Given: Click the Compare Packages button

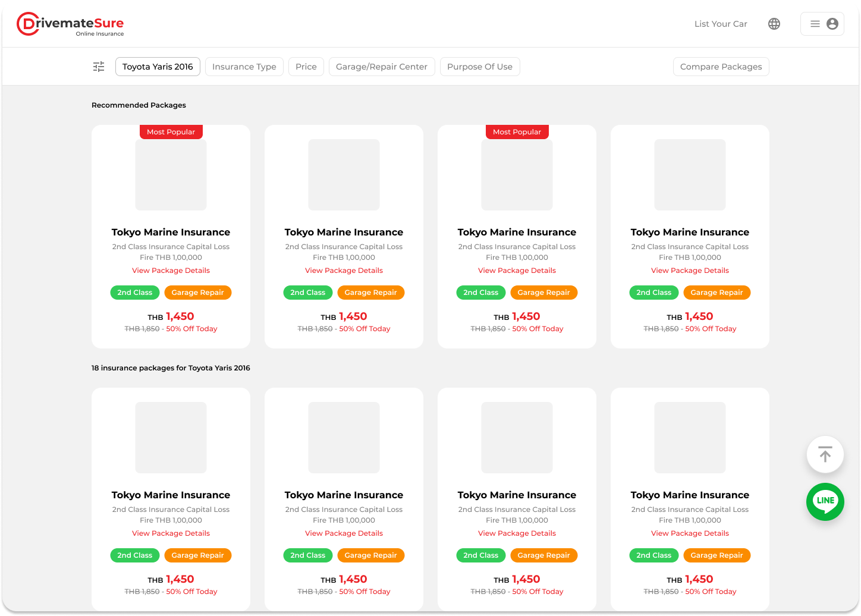Looking at the screenshot, I should click(x=721, y=67).
